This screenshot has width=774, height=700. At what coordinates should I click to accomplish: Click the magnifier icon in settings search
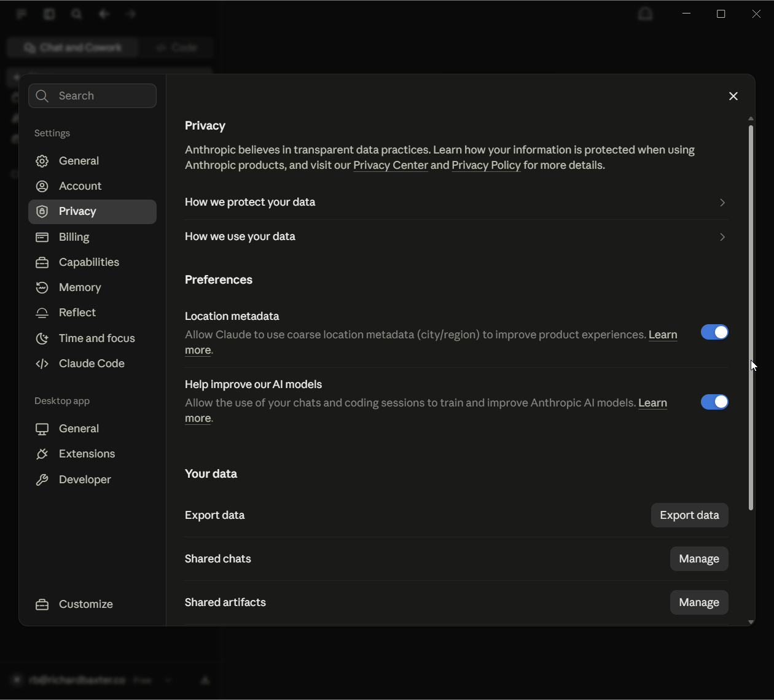[42, 96]
